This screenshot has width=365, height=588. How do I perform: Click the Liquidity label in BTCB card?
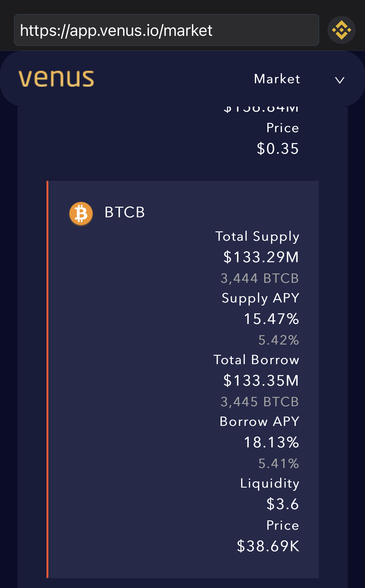point(270,484)
